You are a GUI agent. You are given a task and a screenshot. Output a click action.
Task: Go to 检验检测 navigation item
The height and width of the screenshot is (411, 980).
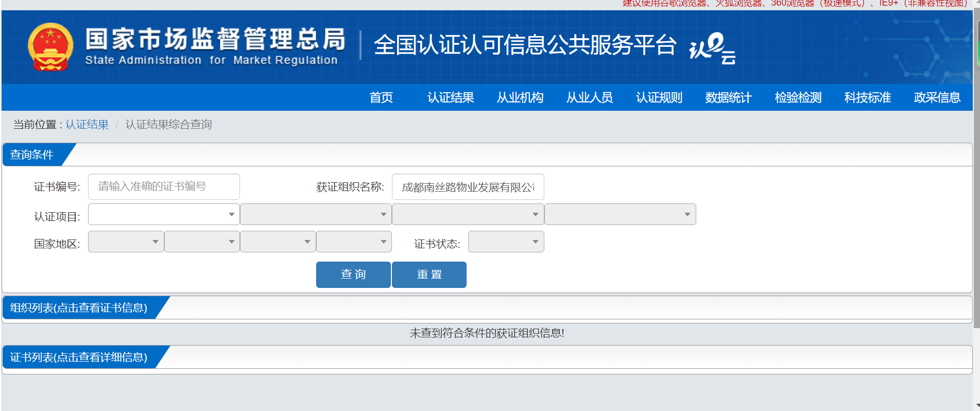point(798,97)
